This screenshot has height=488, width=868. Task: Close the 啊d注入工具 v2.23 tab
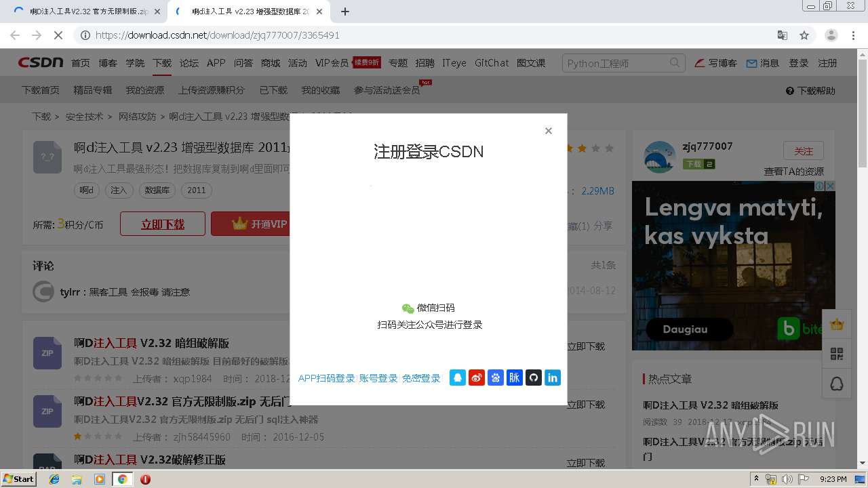click(321, 12)
